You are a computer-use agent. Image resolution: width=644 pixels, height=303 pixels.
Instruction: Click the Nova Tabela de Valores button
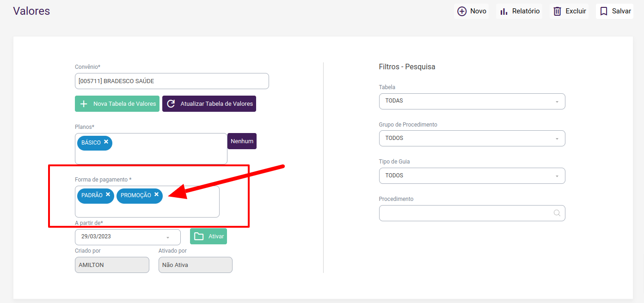pos(117,104)
